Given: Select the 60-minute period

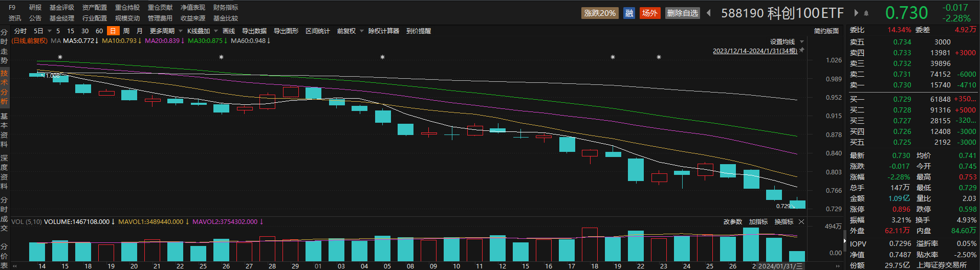Looking at the screenshot, I should coord(99,31).
